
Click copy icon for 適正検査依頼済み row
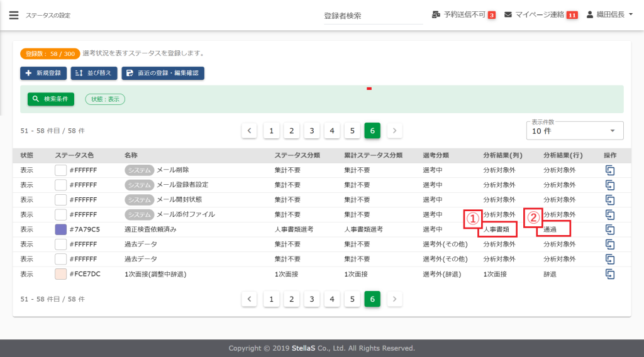click(609, 229)
